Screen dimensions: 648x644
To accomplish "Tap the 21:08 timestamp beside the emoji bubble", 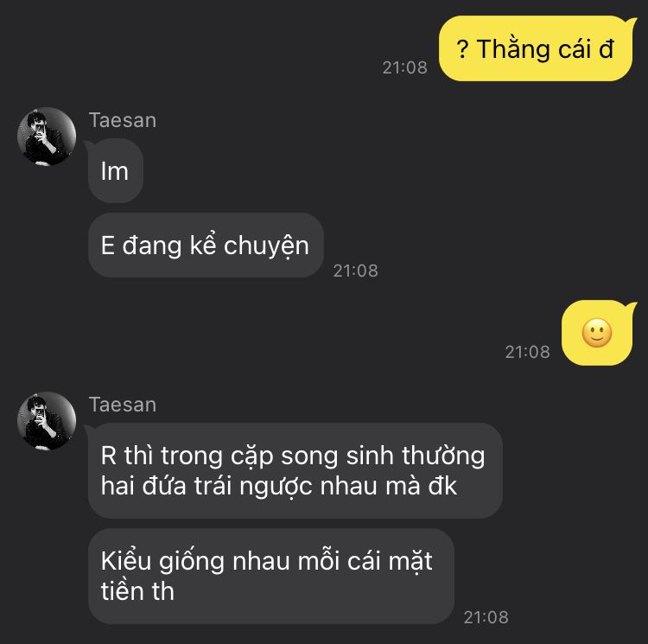I will click(x=527, y=352).
